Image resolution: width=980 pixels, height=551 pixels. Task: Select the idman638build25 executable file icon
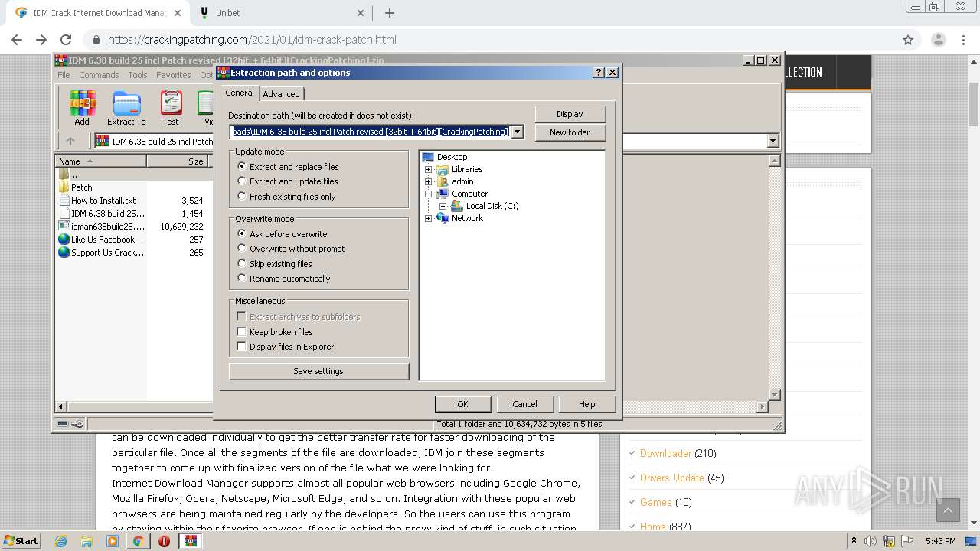64,227
